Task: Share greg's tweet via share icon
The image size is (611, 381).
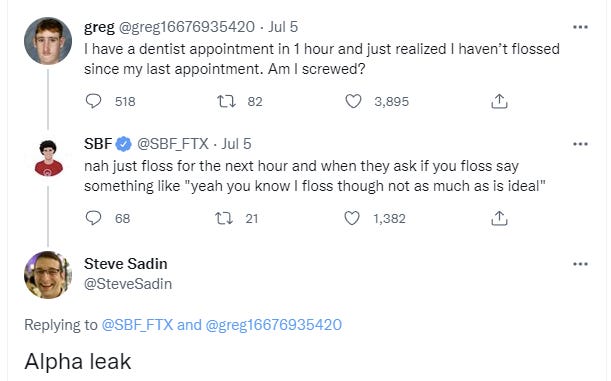Action: (499, 101)
